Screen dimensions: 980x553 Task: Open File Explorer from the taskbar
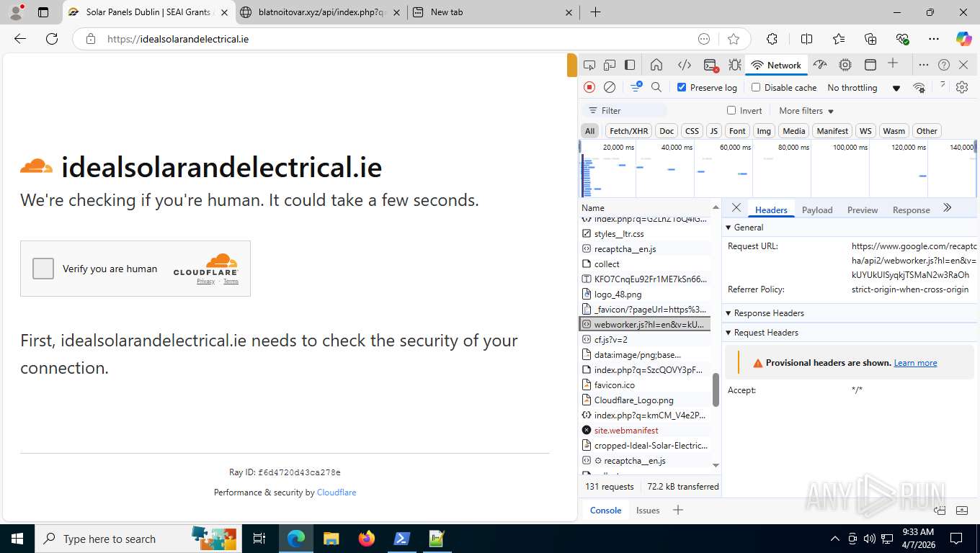[331, 539]
